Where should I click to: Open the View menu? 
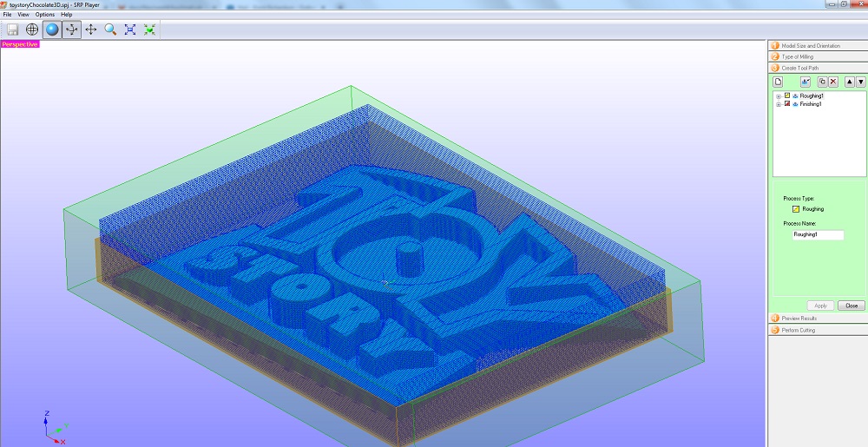[x=23, y=15]
